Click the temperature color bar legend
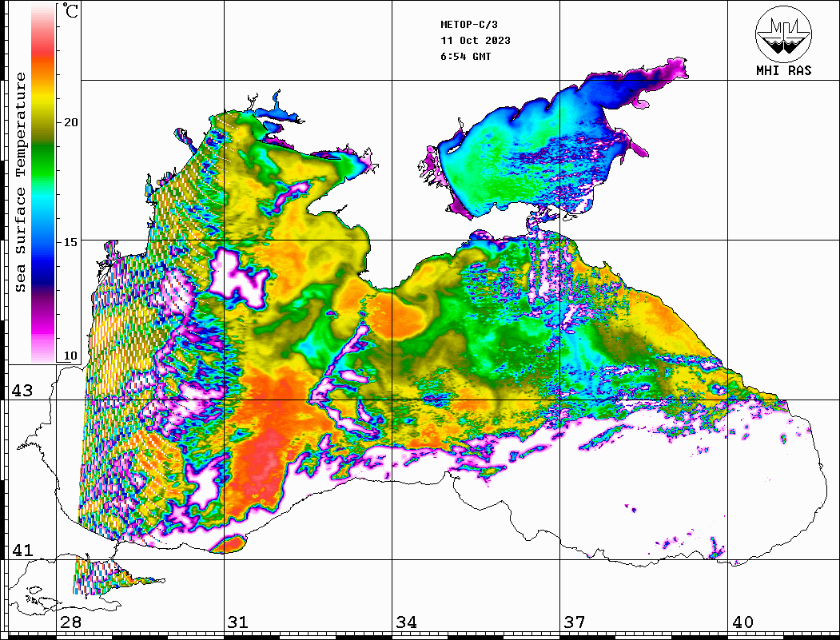Image resolution: width=840 pixels, height=640 pixels. pyautogui.click(x=43, y=183)
